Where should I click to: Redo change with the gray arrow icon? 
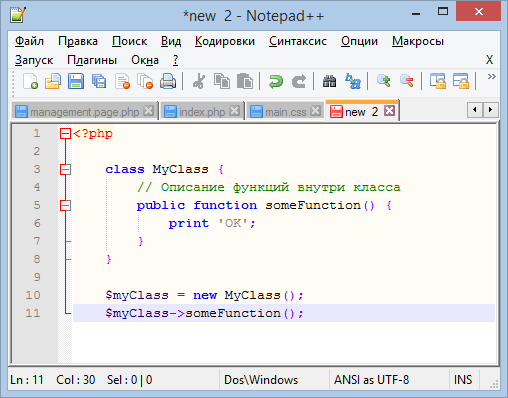click(x=299, y=81)
